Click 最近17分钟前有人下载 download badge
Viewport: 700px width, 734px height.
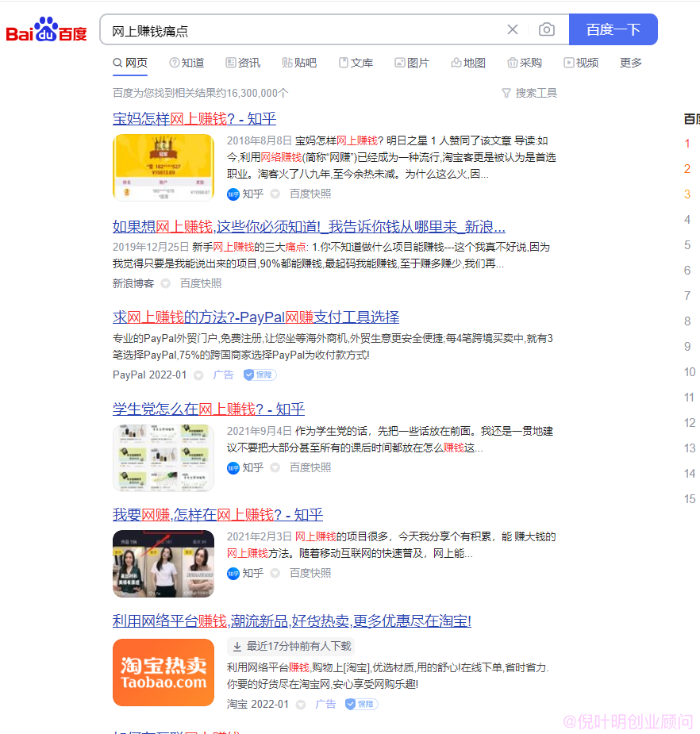tap(291, 647)
